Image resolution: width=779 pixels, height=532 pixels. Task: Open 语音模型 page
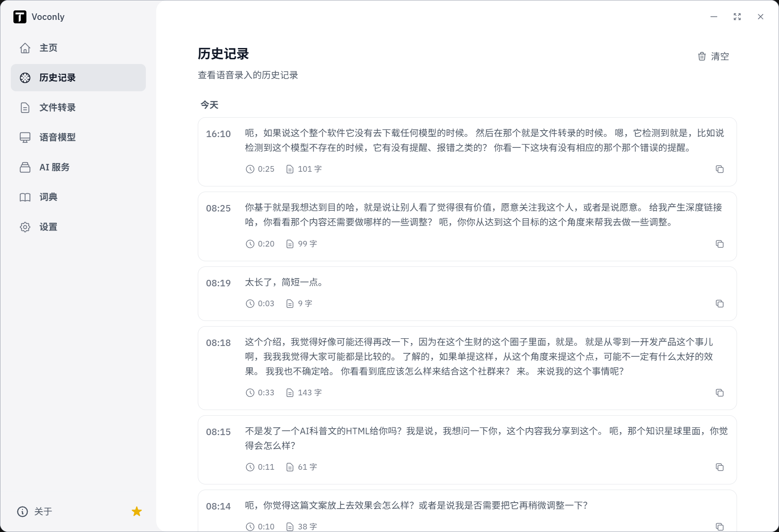tap(78, 137)
